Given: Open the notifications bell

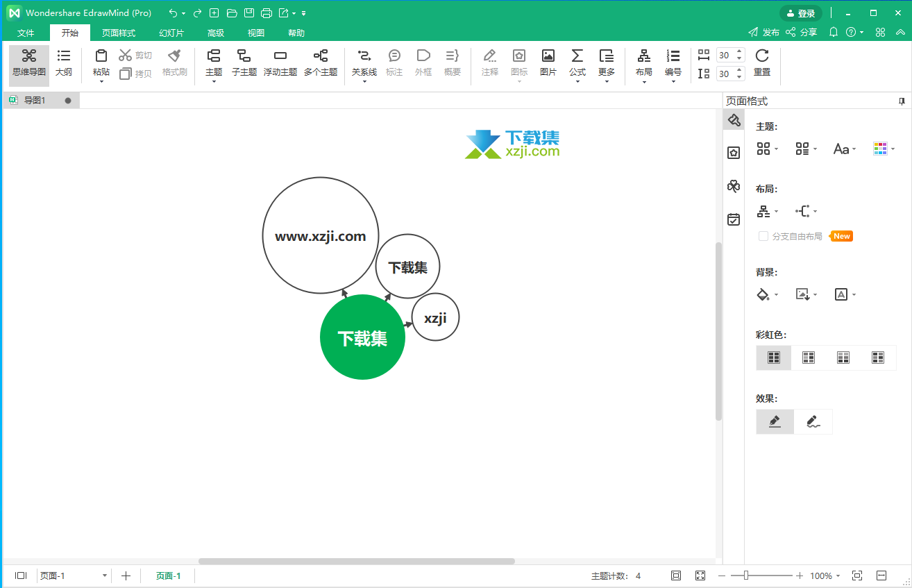Looking at the screenshot, I should [834, 32].
